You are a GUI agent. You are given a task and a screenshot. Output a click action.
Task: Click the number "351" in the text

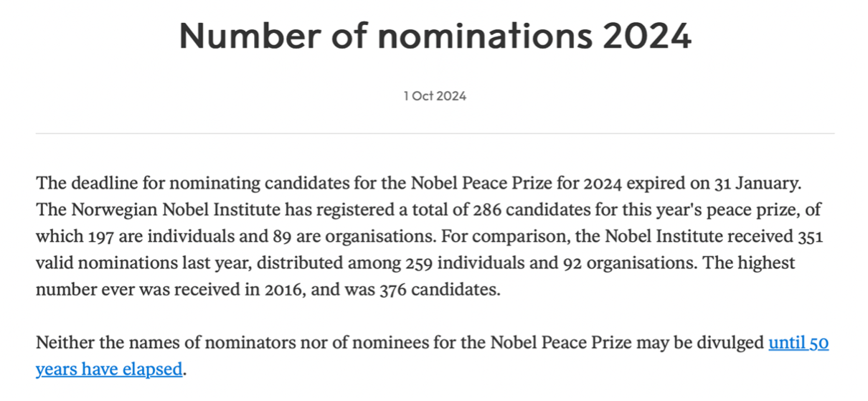tap(810, 237)
